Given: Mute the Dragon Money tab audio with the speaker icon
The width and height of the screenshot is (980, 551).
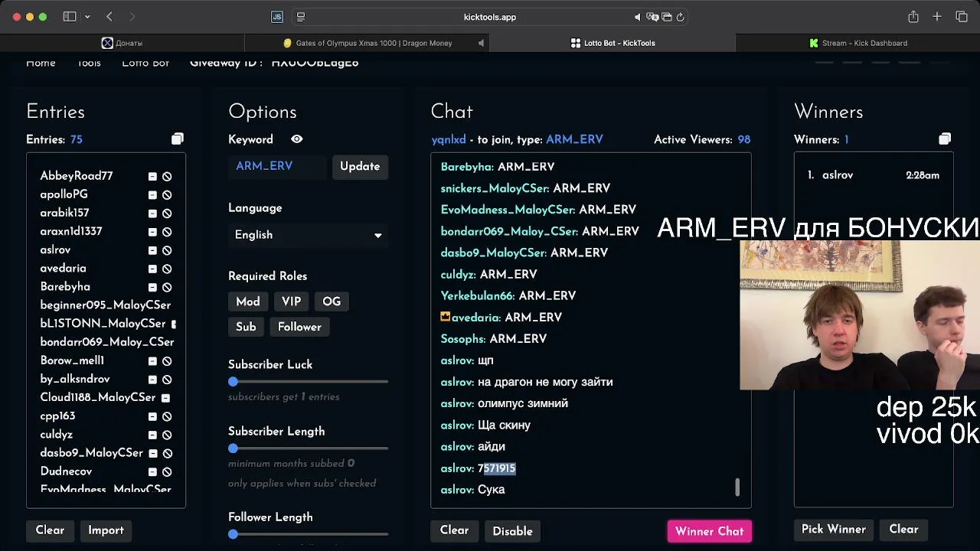Looking at the screenshot, I should 481,43.
